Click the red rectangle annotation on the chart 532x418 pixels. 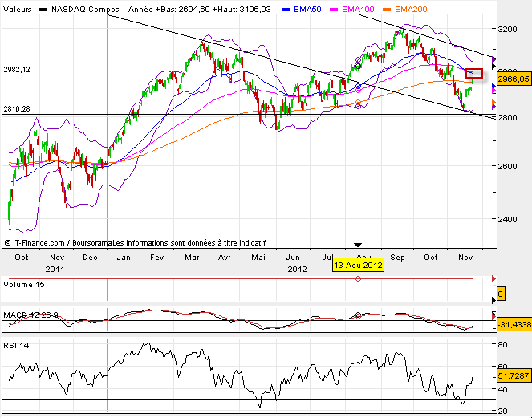click(473, 74)
